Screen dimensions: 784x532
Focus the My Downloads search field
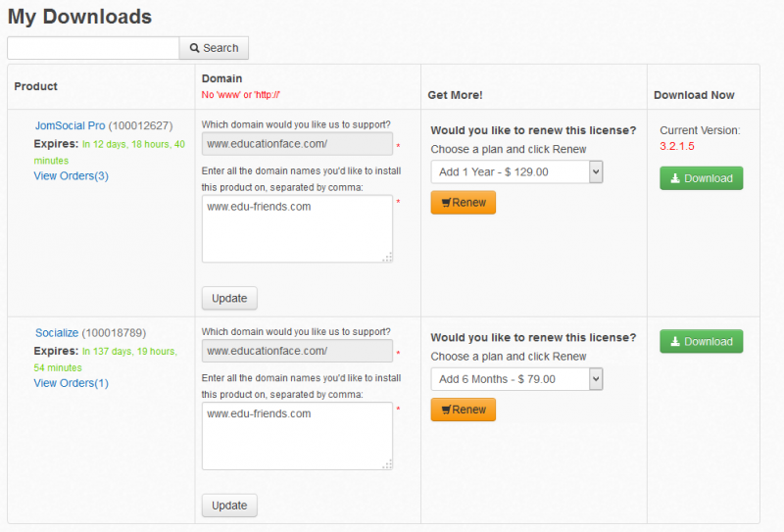93,48
